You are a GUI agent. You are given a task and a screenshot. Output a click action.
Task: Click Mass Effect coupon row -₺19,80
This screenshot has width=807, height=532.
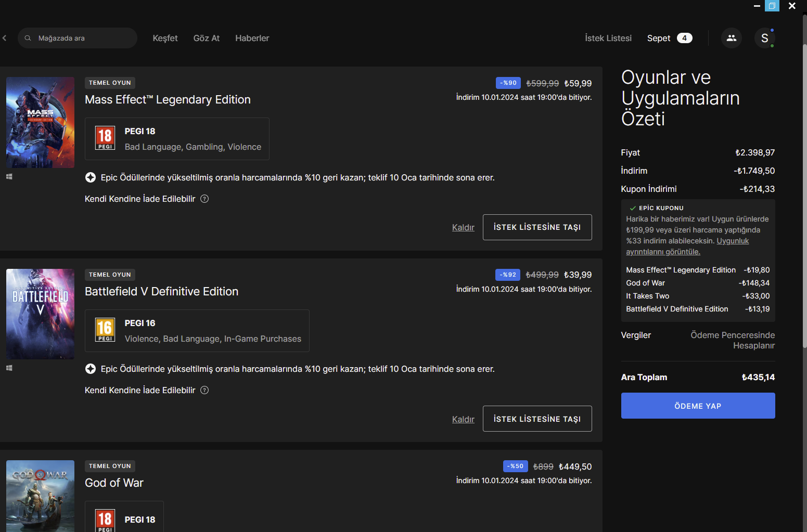coord(698,270)
